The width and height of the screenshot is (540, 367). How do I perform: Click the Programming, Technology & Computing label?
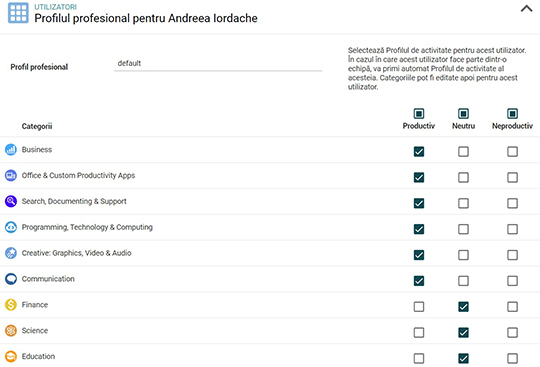(87, 227)
